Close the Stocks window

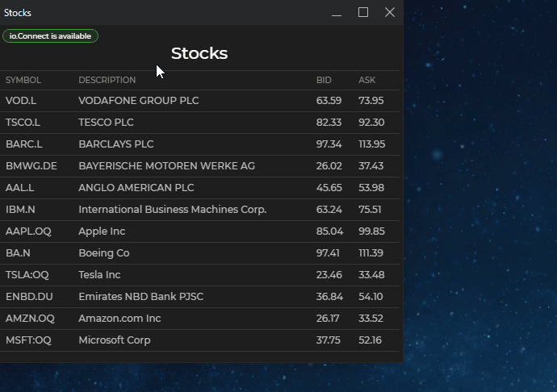pos(390,12)
